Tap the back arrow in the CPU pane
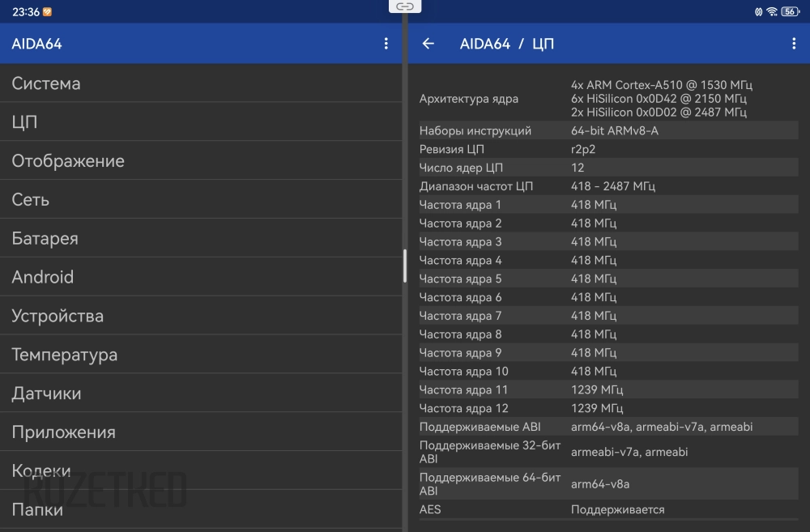The image size is (810, 532). click(428, 44)
